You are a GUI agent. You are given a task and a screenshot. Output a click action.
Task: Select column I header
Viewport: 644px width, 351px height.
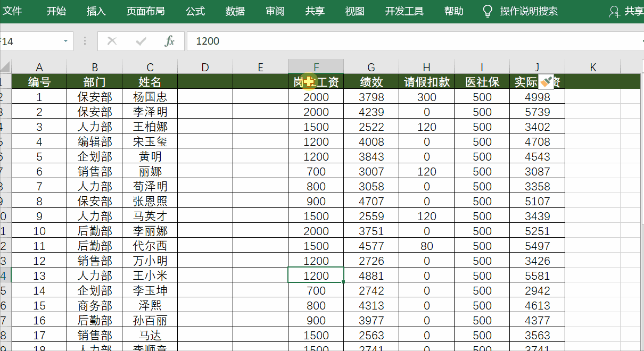coord(482,67)
